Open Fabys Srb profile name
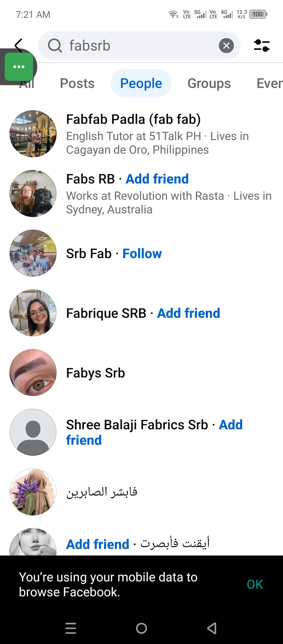The image size is (283, 644). (x=96, y=373)
